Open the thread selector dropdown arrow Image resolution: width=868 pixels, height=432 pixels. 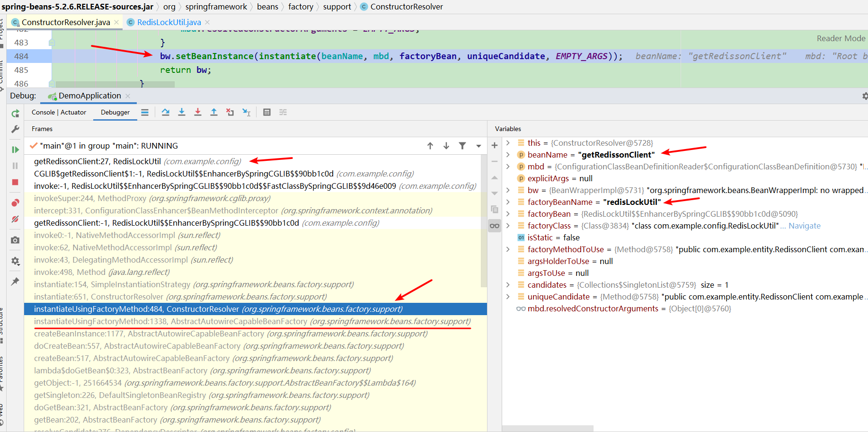pos(478,146)
